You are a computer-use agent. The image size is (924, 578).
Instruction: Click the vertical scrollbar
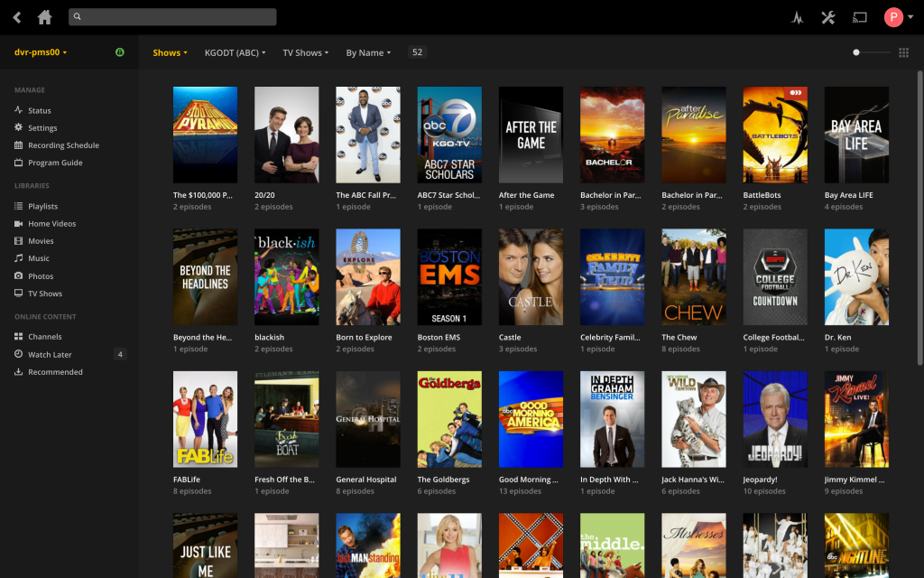(919, 219)
